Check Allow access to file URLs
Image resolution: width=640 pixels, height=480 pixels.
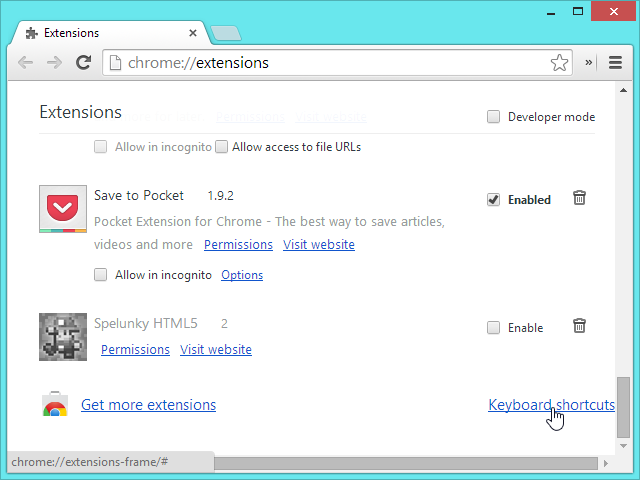tap(221, 147)
